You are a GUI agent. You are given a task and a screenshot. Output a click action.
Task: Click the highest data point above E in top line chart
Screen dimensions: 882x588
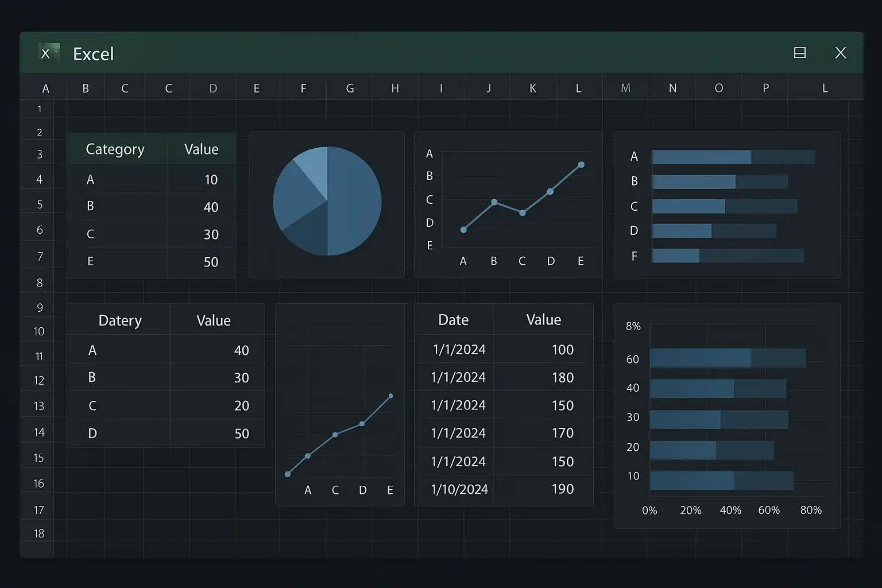pos(581,165)
